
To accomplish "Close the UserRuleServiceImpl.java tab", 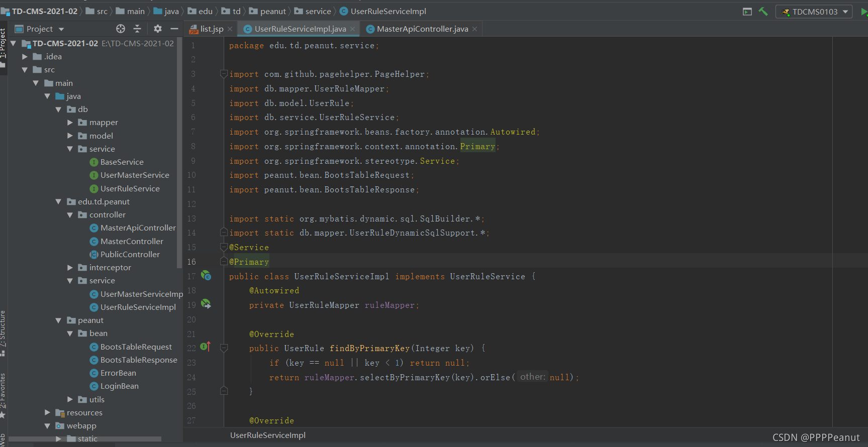I will pyautogui.click(x=353, y=29).
